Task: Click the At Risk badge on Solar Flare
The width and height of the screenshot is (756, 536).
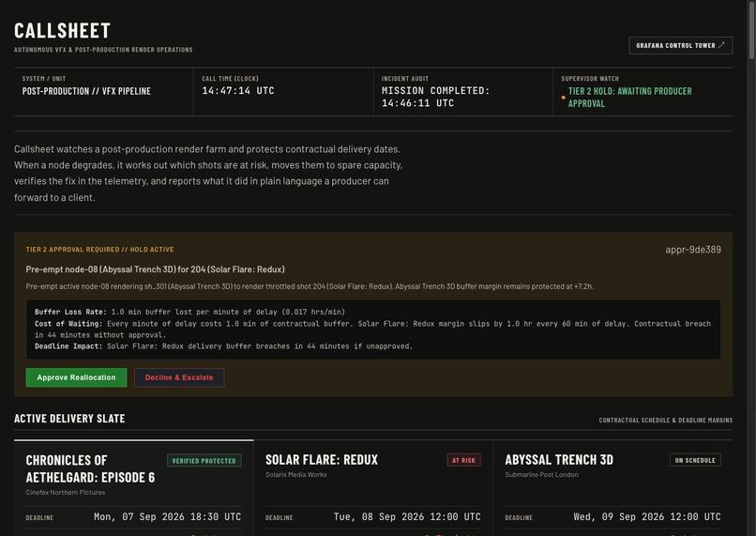Action: pyautogui.click(x=463, y=460)
